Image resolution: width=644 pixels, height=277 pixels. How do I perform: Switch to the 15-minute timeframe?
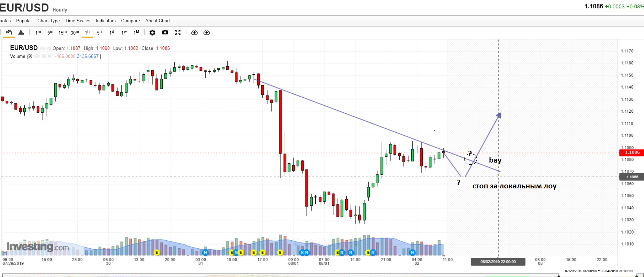point(62,32)
